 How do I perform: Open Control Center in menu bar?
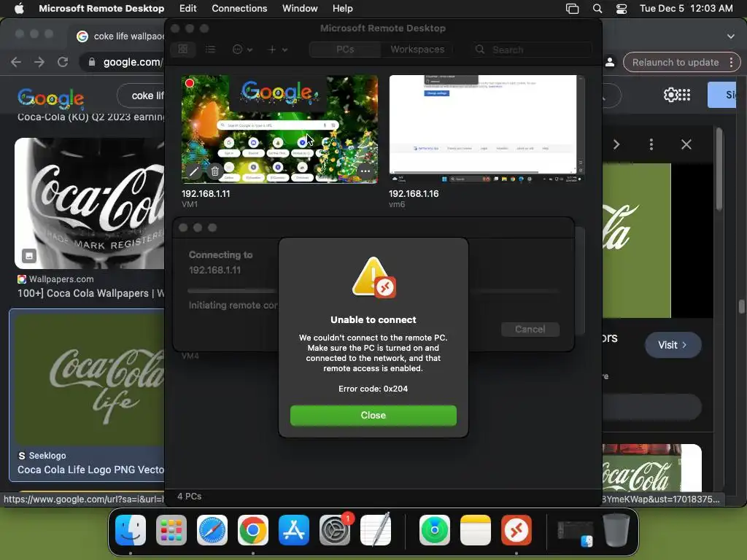(622, 9)
